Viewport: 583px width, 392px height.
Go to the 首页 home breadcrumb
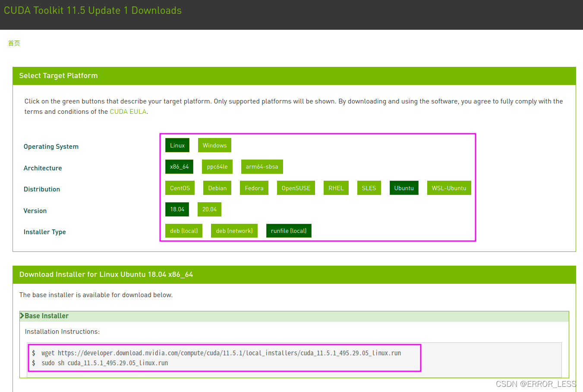pos(14,43)
